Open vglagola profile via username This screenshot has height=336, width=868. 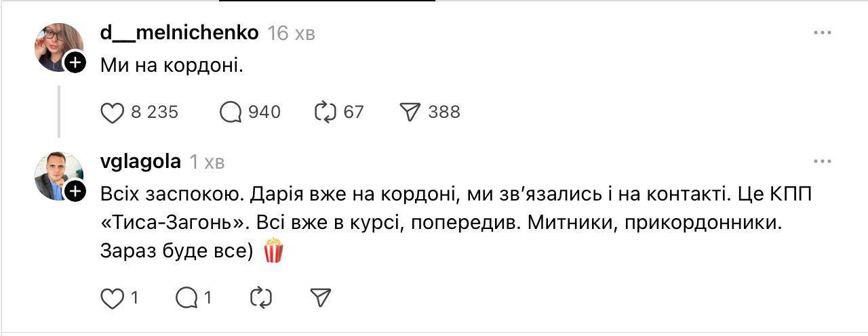point(140,162)
